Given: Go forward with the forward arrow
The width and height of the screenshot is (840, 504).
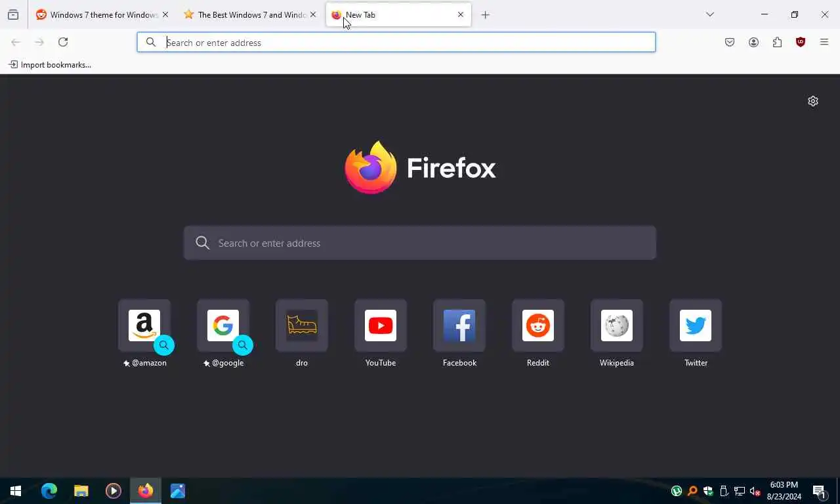Looking at the screenshot, I should click(x=39, y=42).
